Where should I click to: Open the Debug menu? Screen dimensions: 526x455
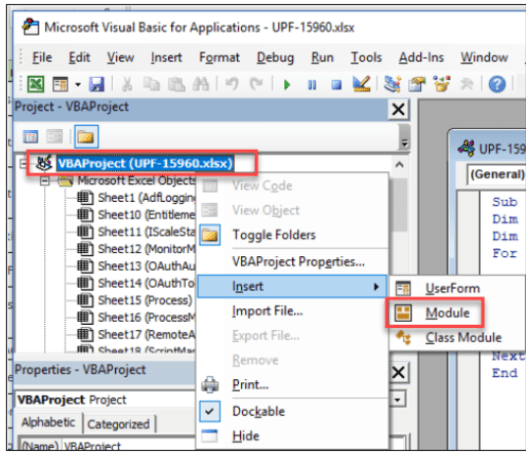click(275, 57)
